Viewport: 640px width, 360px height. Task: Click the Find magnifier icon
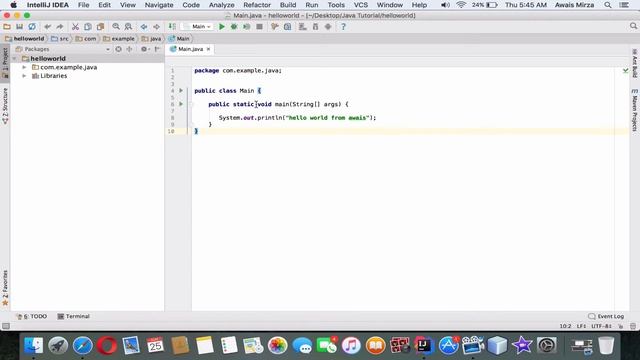click(x=116, y=27)
